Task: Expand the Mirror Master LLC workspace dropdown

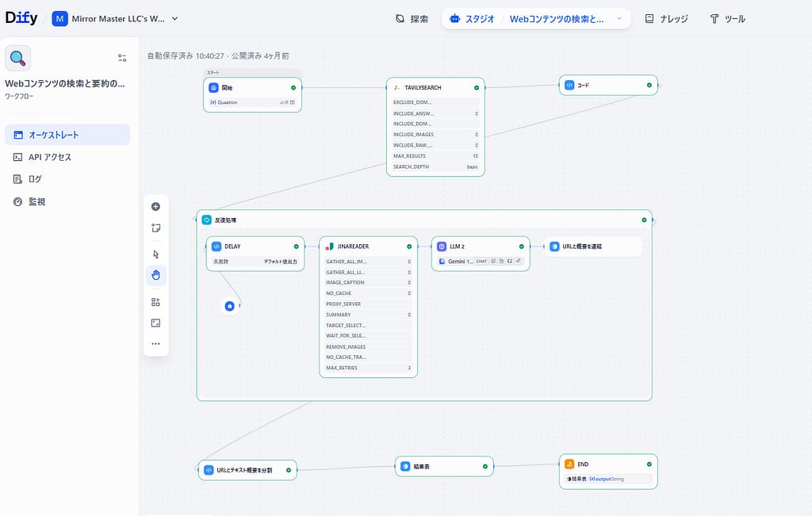Action: pyautogui.click(x=174, y=19)
